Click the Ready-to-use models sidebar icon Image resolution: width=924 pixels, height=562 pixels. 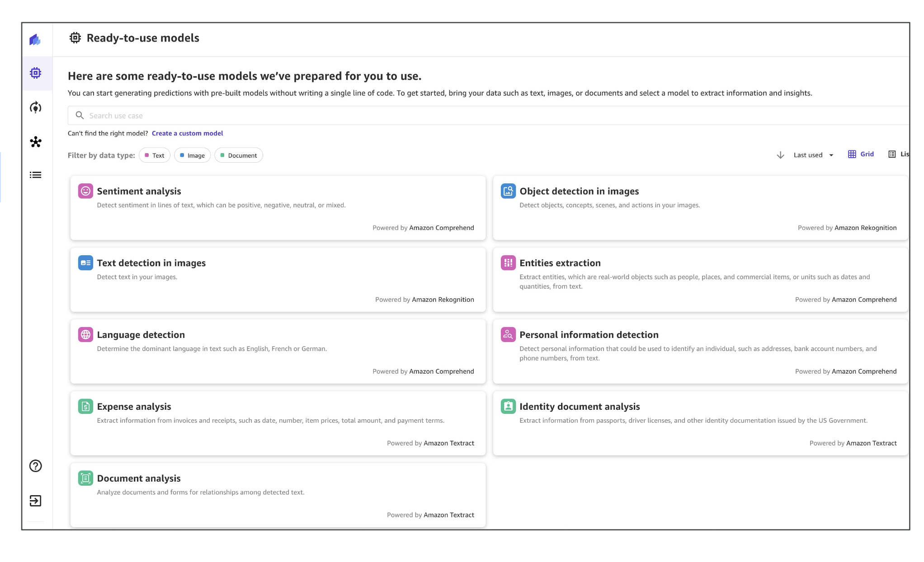pyautogui.click(x=36, y=73)
